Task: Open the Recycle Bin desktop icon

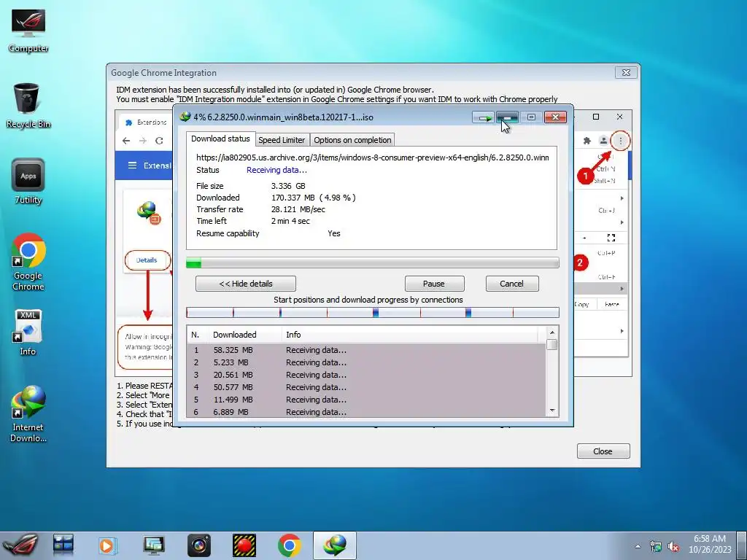Action: tap(28, 106)
